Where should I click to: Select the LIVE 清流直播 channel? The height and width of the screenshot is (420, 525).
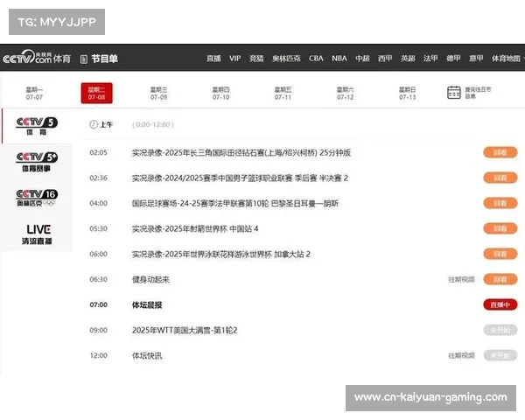(x=38, y=234)
